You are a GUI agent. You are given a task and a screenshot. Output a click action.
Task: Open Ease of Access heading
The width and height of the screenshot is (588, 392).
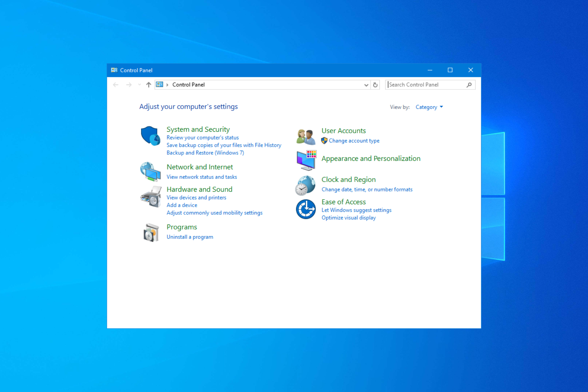pyautogui.click(x=344, y=202)
